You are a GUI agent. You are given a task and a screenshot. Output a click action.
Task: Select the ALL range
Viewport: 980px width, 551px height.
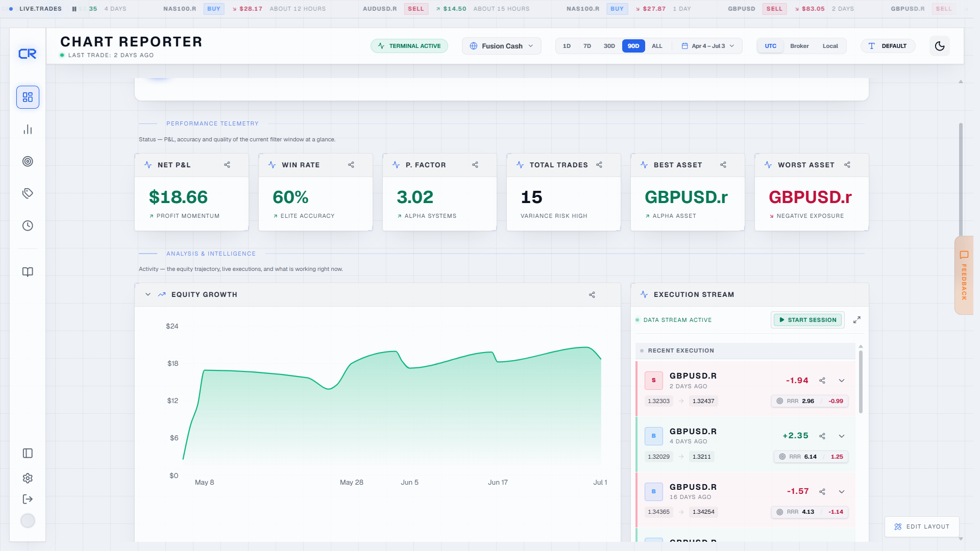click(x=657, y=46)
